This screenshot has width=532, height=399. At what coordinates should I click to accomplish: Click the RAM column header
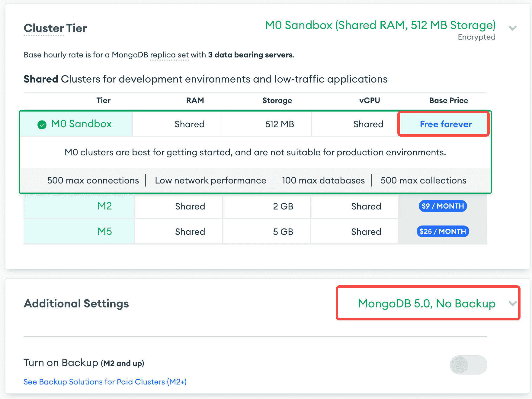pos(195,100)
